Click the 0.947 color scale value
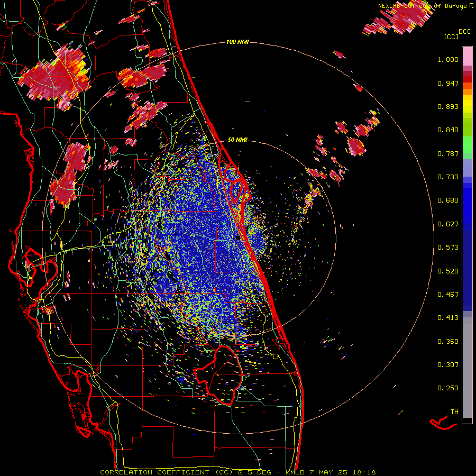 coord(448,83)
